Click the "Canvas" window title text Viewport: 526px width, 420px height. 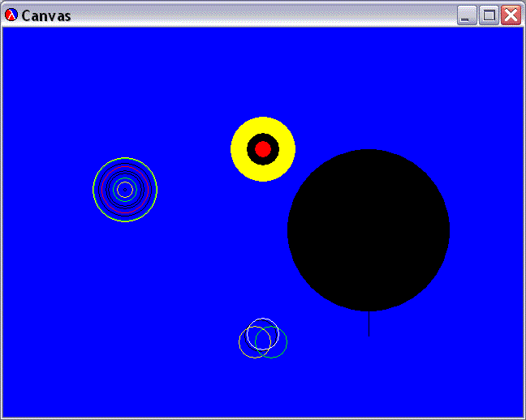tap(46, 15)
